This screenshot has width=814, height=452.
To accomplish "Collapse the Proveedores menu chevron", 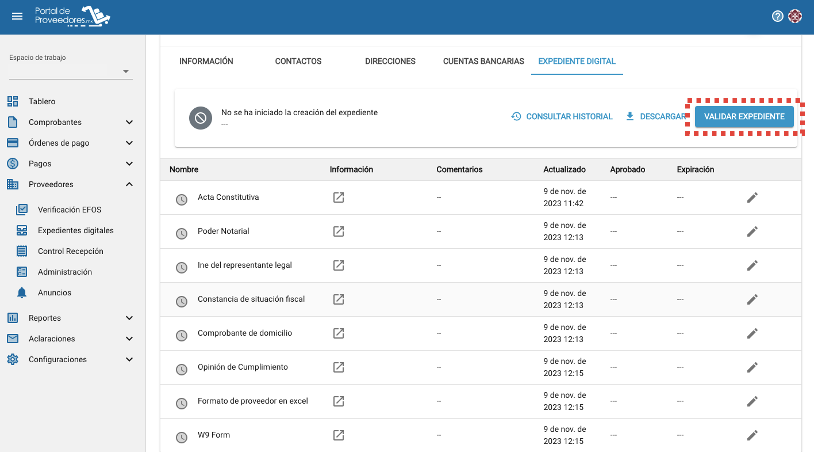I will [x=129, y=184].
